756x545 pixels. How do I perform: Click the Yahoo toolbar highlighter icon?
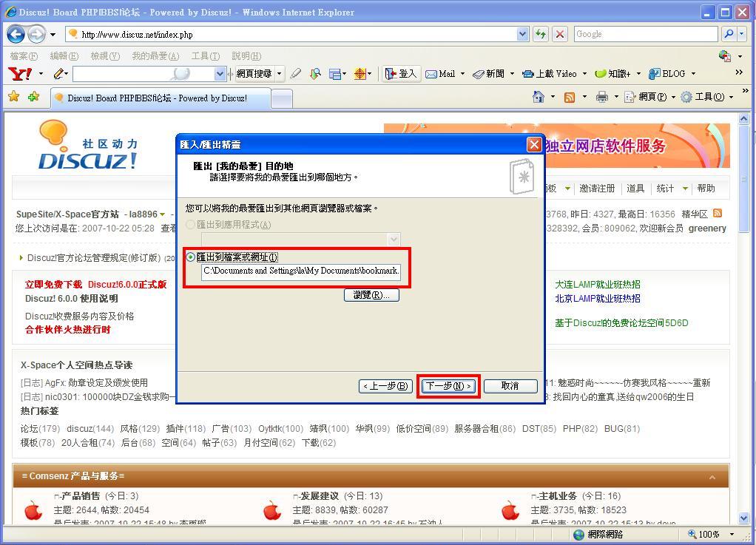(296, 74)
